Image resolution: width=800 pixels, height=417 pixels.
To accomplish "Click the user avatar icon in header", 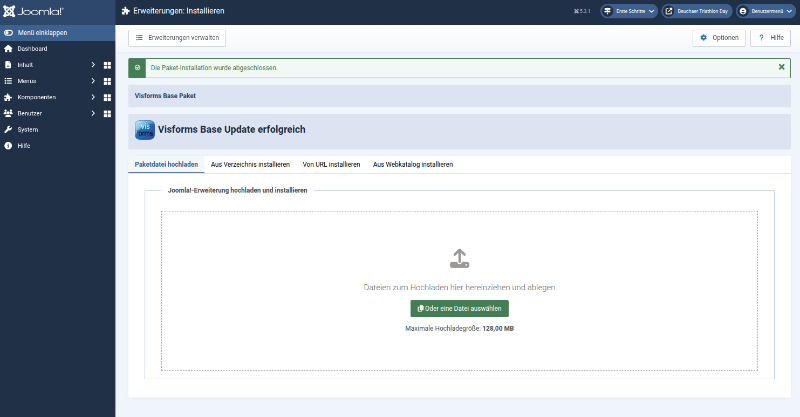I will click(743, 11).
